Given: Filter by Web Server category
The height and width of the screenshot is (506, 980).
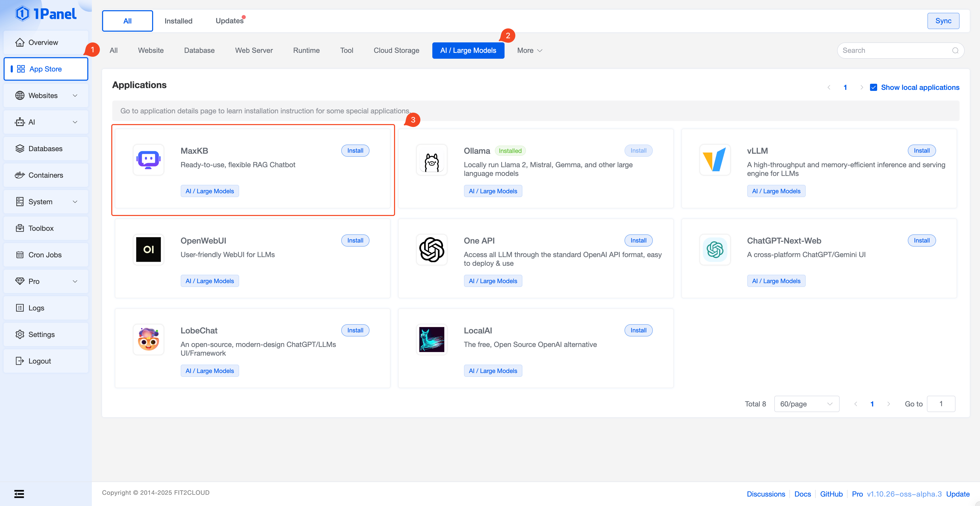Looking at the screenshot, I should (x=254, y=51).
